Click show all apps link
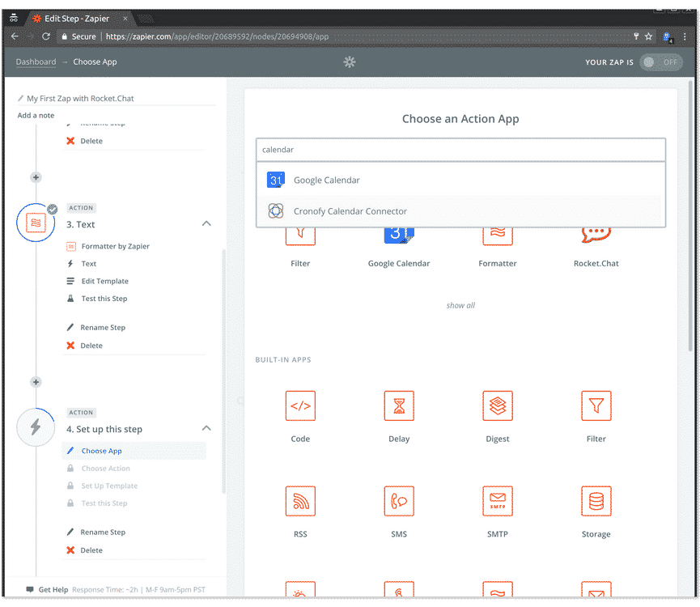The height and width of the screenshot is (607, 700). 460,305
